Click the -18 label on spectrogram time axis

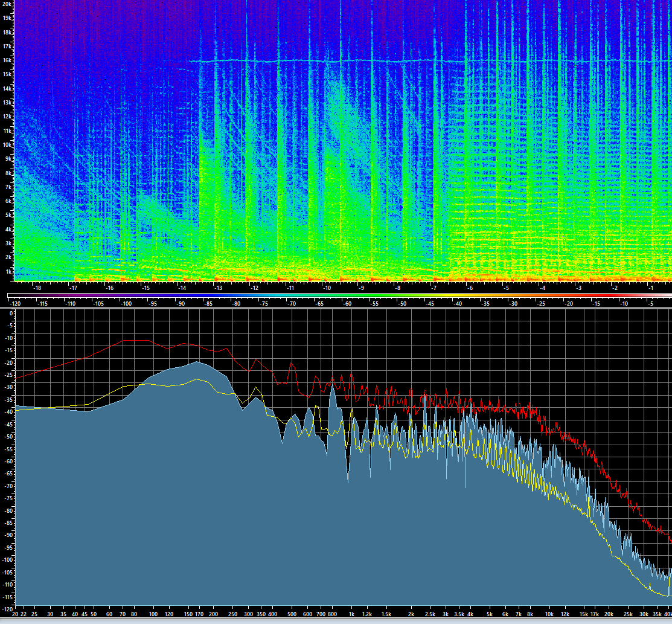click(37, 288)
